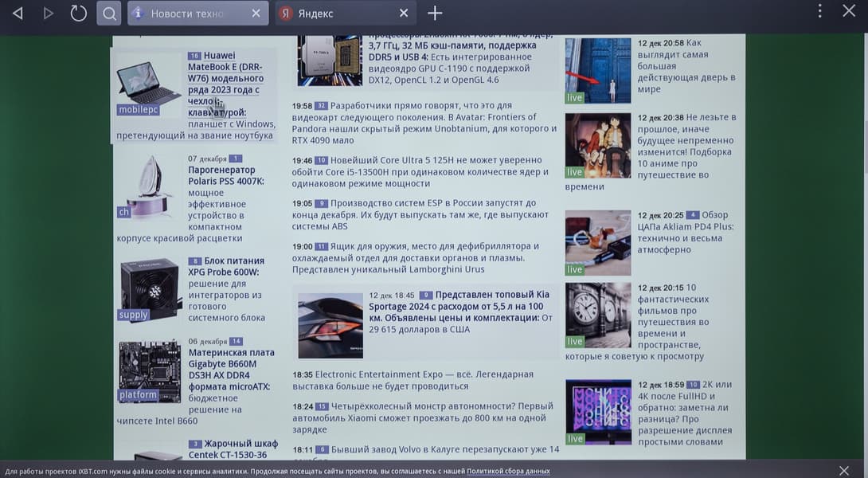The width and height of the screenshot is (868, 478).
Task: Go back with the browser back arrow
Action: (18, 13)
